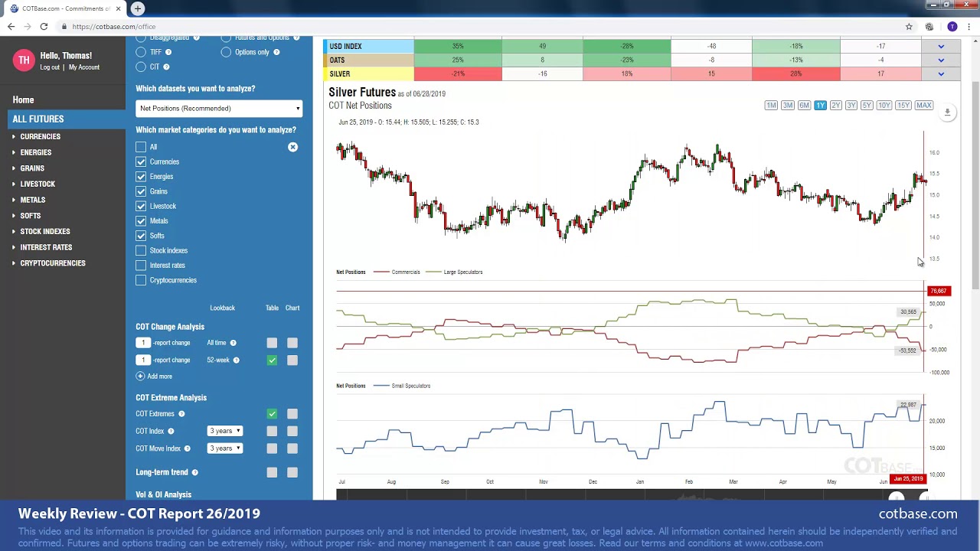Click the browser reload icon
Viewport: 980px width, 551px height.
pos(44,26)
